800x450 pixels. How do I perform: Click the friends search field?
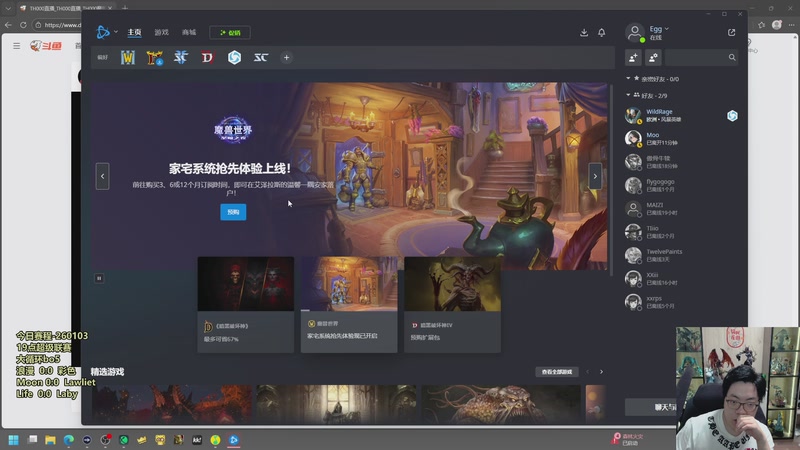coord(702,58)
